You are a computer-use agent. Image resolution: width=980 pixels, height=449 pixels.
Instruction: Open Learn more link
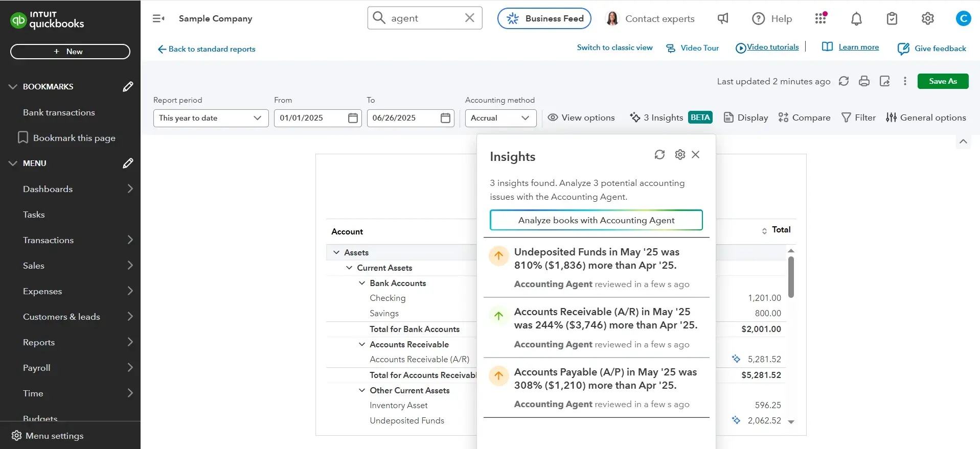point(851,47)
